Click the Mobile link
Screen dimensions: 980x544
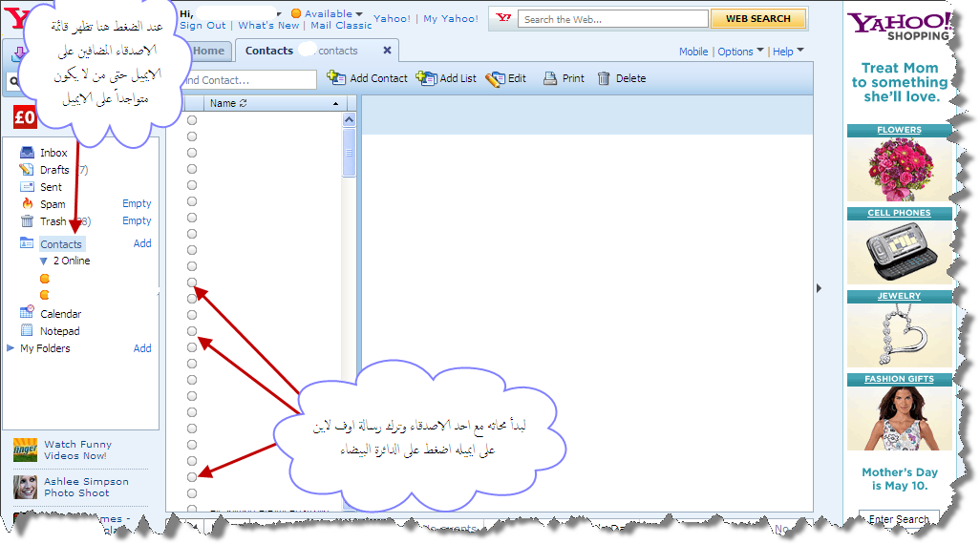point(693,52)
